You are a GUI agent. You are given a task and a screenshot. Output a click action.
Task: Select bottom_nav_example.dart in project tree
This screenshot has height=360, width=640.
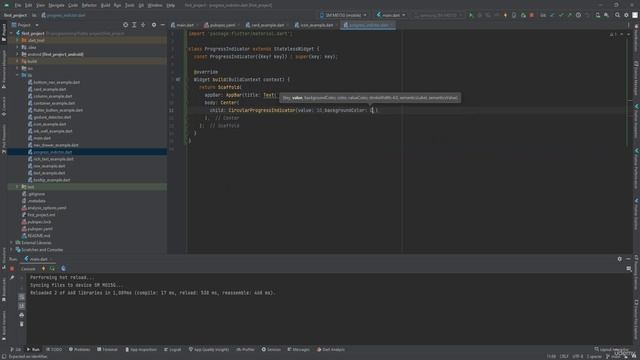[57, 82]
